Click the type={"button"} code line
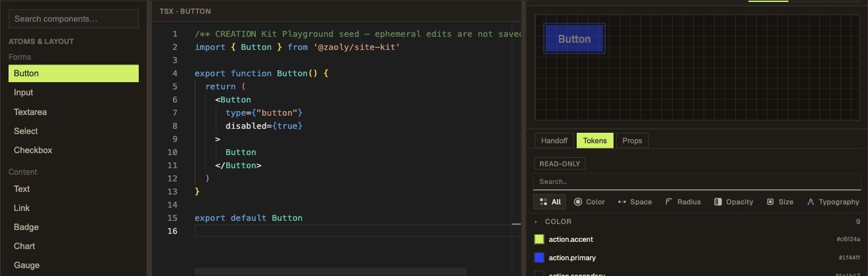The width and height of the screenshot is (868, 276). click(x=264, y=112)
